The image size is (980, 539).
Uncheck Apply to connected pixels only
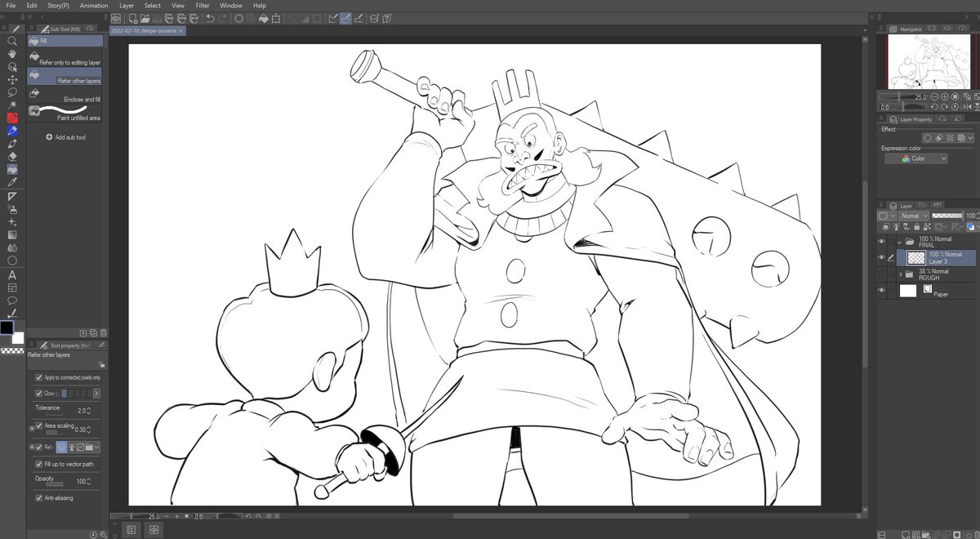point(38,378)
